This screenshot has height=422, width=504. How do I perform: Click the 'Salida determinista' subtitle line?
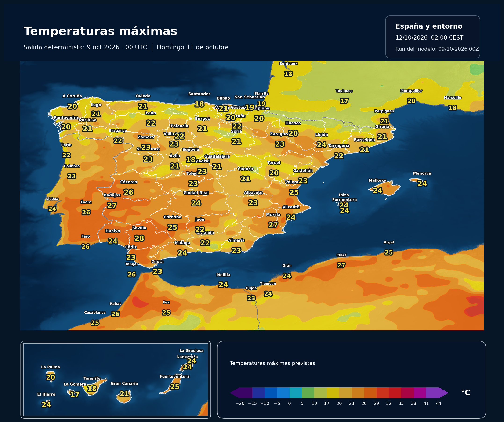126,47
